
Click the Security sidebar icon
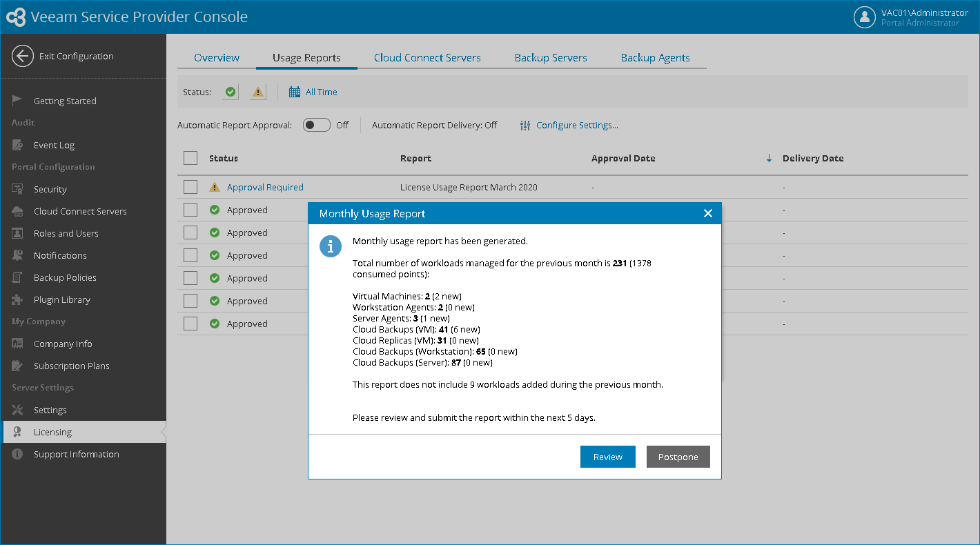click(x=18, y=189)
